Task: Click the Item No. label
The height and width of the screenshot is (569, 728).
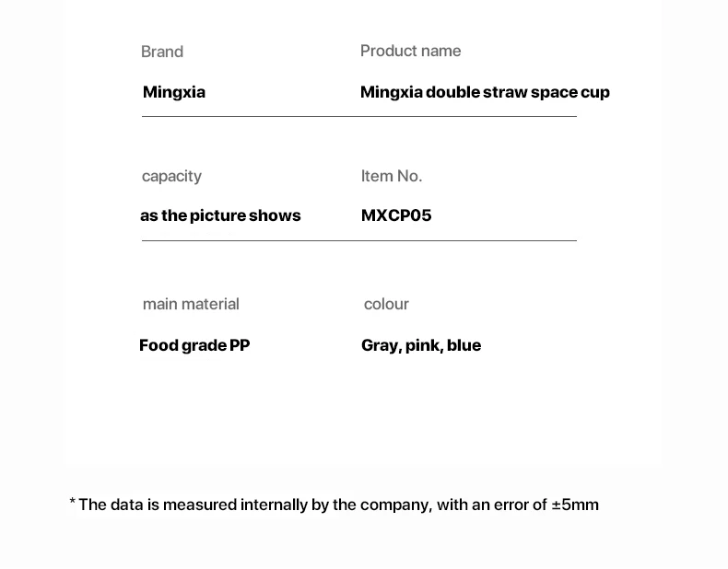Action: point(392,176)
